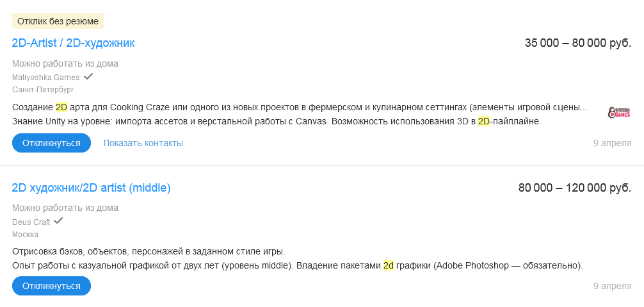Image resolution: width=644 pixels, height=307 pixels.
Task: Click the 80 000 – 120 000 руб. salary
Action: 574,188
